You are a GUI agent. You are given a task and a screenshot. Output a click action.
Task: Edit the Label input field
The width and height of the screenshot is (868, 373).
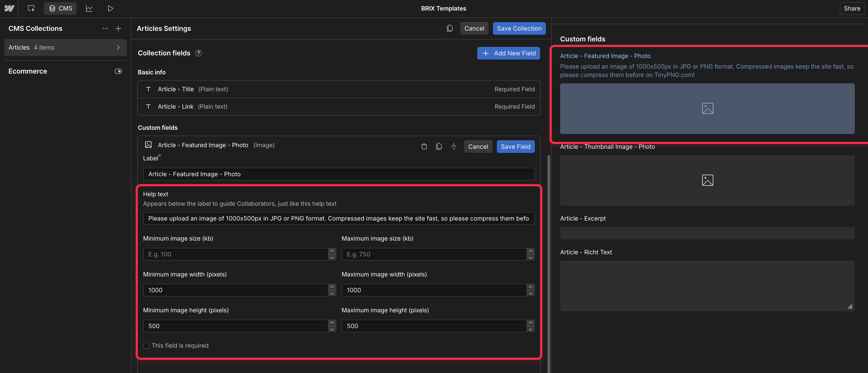coord(339,174)
